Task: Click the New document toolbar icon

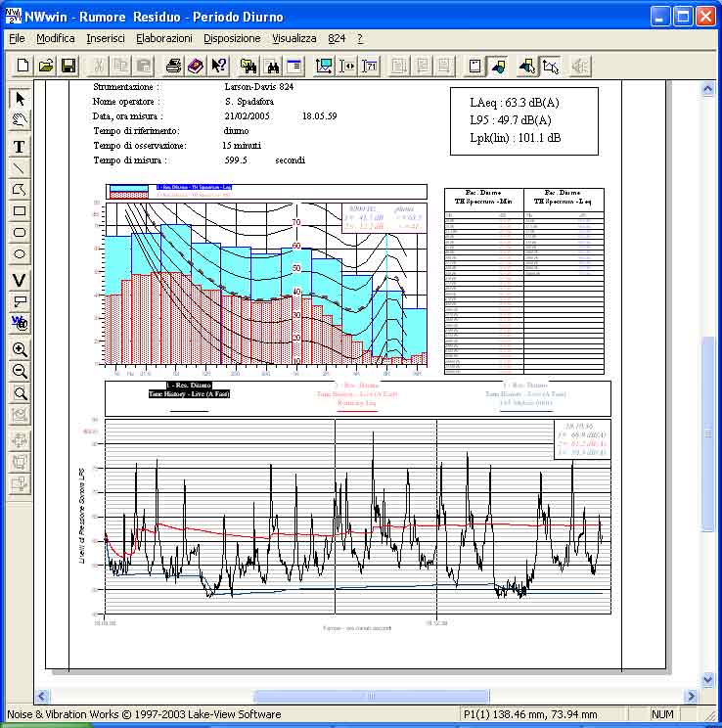Action: (23, 66)
